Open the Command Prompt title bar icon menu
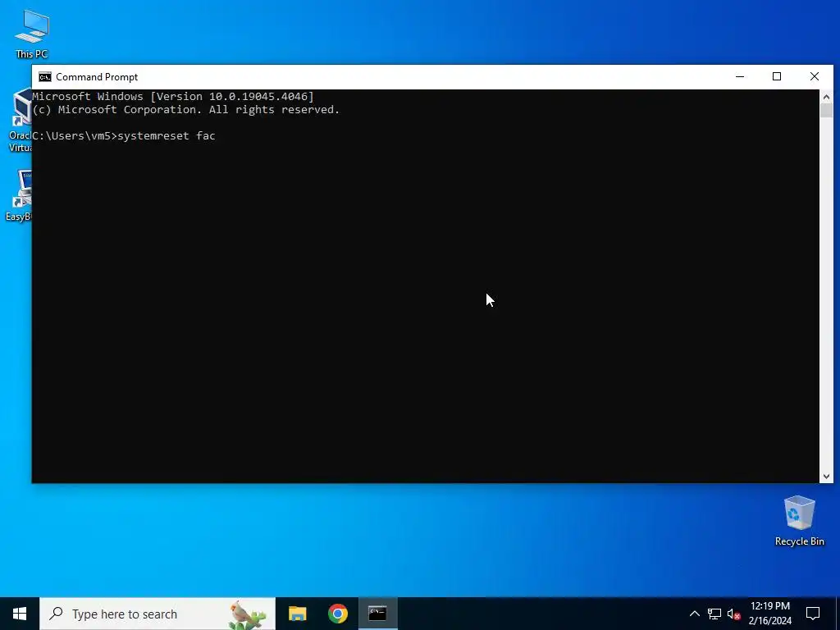The image size is (840, 630). [x=45, y=77]
